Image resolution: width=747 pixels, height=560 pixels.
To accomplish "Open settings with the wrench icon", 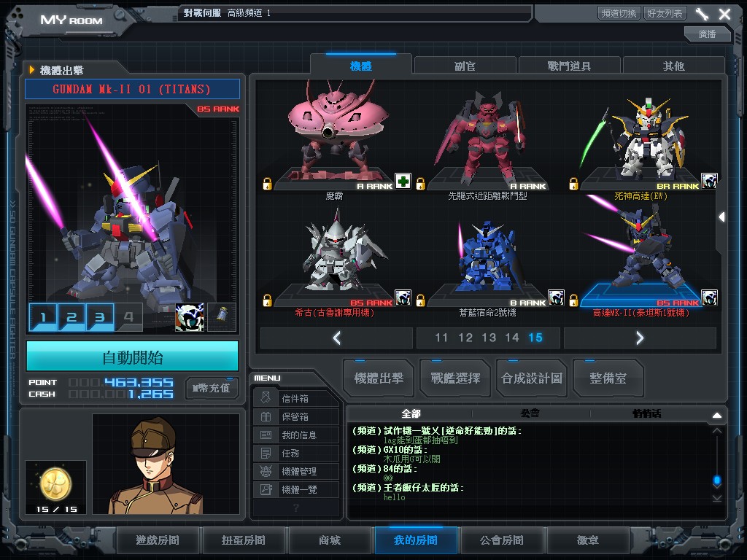I will 702,14.
